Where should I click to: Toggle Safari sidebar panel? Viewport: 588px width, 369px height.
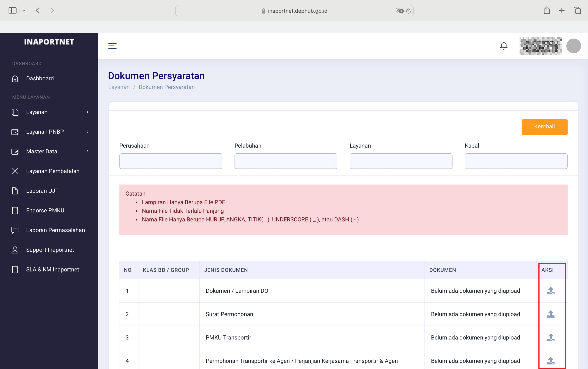tap(12, 11)
